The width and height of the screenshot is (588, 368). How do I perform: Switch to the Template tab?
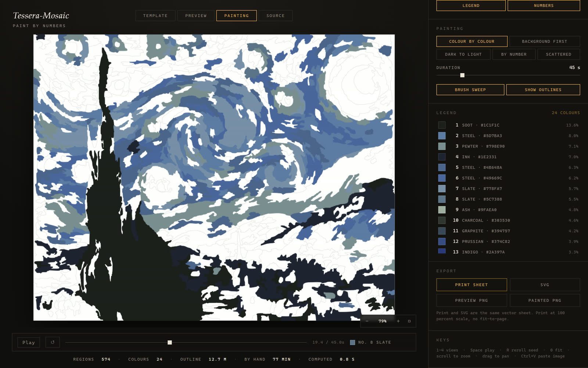pyautogui.click(x=155, y=15)
